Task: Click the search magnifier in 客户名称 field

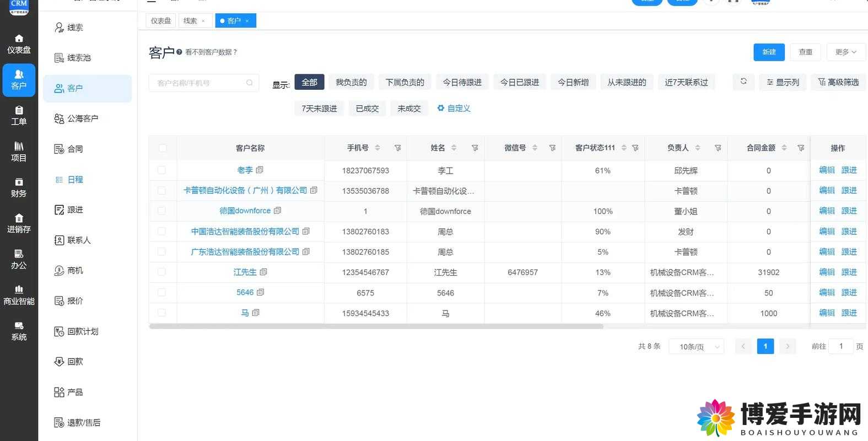Action: (250, 83)
